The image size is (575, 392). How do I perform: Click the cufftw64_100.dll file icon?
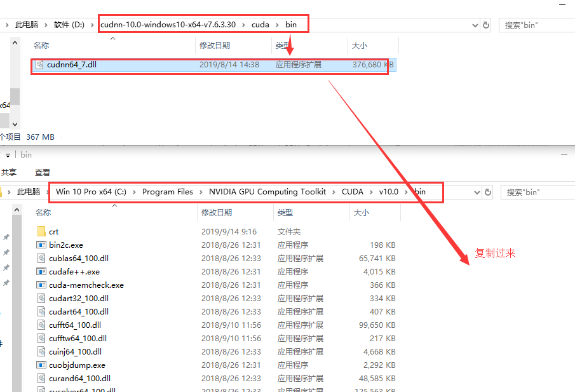point(41,338)
